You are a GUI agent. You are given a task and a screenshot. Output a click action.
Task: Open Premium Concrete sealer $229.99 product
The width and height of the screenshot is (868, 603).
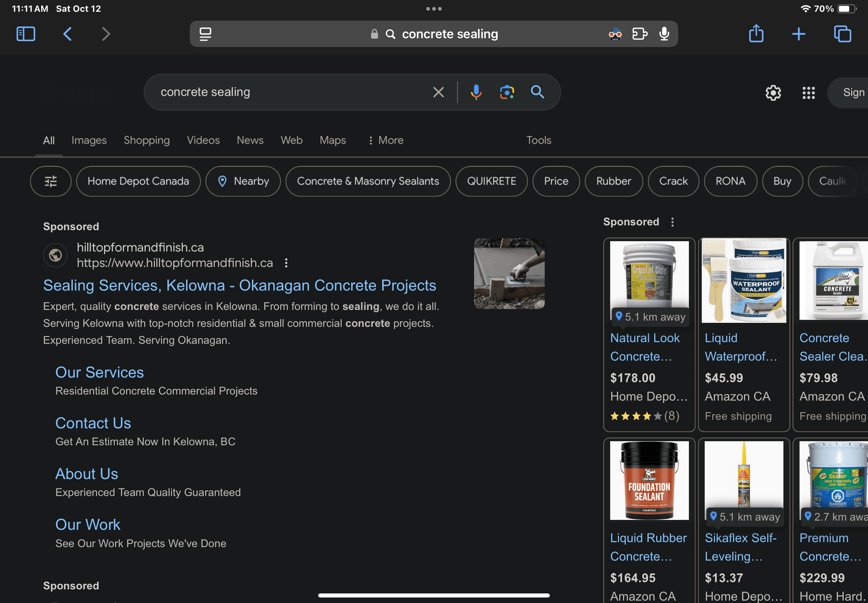[830, 520]
